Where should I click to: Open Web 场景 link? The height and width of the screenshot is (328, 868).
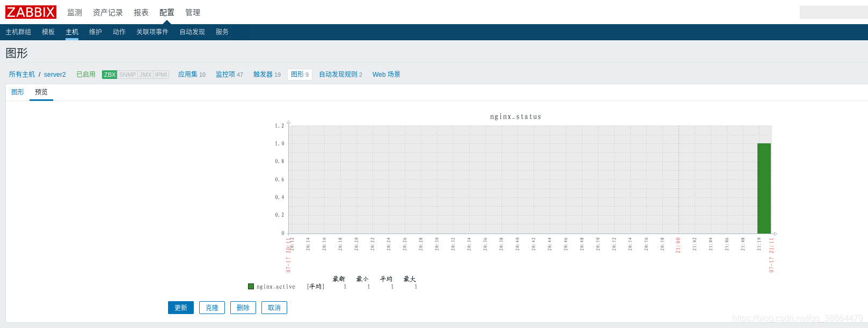[x=386, y=75]
